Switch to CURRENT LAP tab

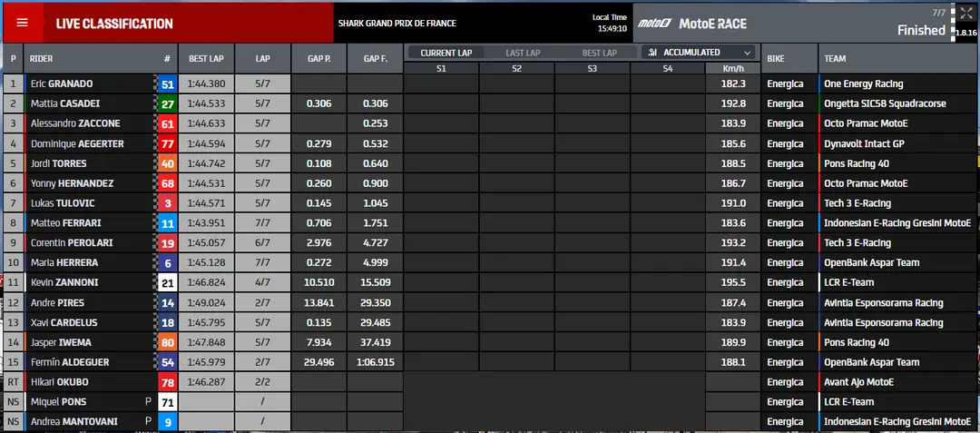[446, 54]
